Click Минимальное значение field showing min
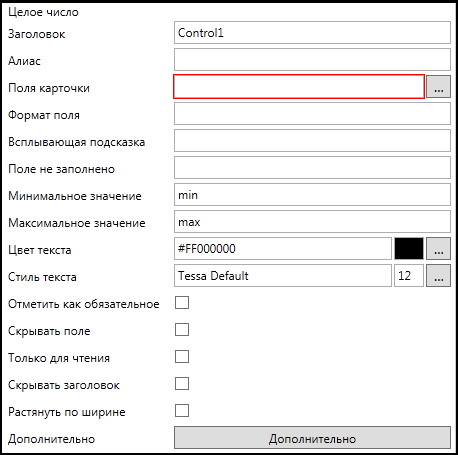The height and width of the screenshot is (455, 458). [x=312, y=195]
